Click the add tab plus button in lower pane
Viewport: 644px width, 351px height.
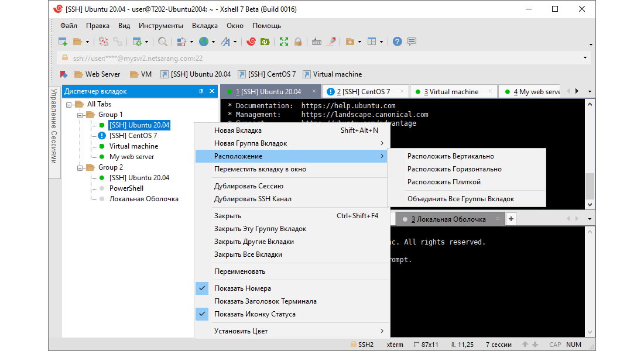pyautogui.click(x=511, y=219)
